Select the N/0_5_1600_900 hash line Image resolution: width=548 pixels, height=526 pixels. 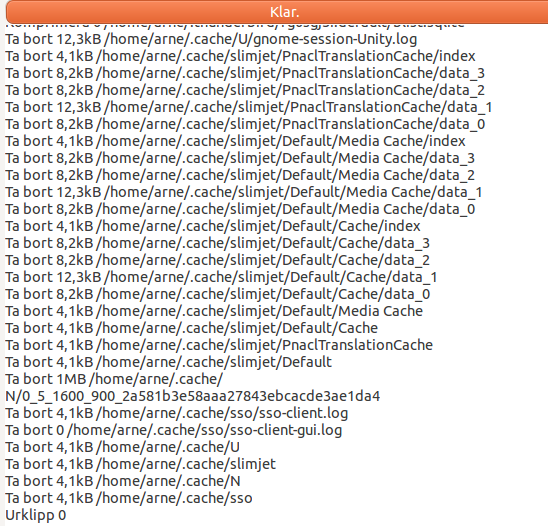pos(193,396)
